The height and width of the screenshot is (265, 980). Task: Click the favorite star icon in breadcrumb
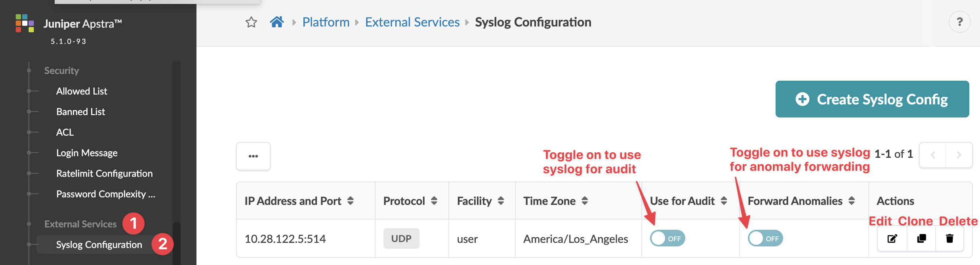point(251,22)
